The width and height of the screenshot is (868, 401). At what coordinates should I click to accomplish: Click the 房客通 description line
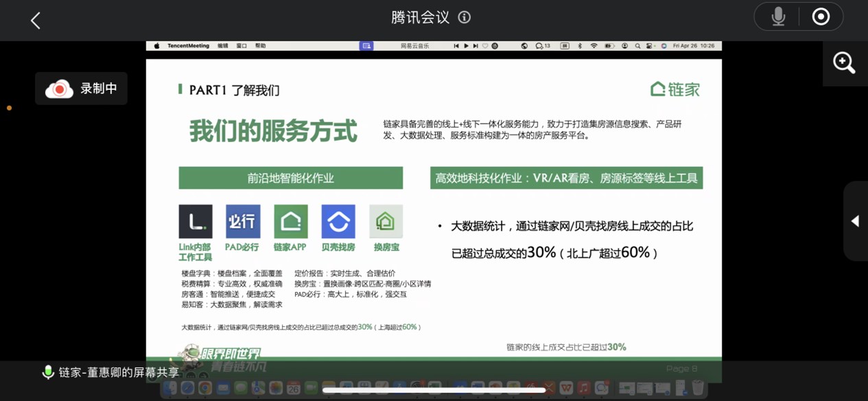pos(228,294)
